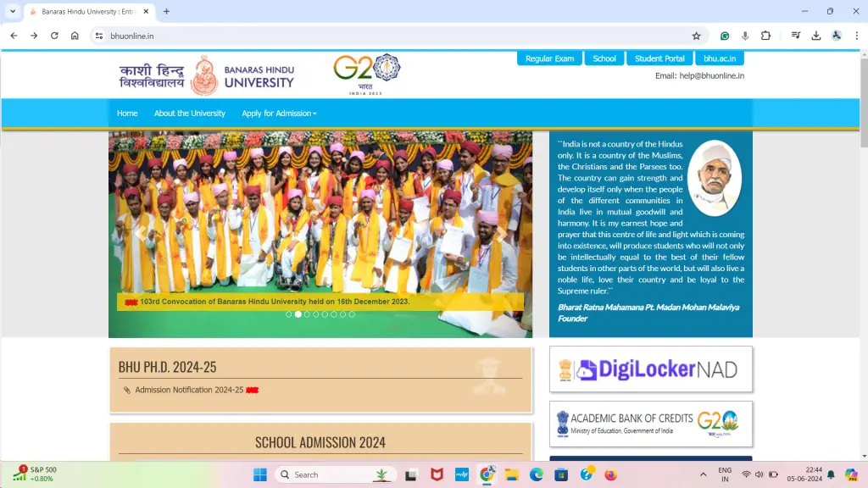This screenshot has width=868, height=488.
Task: Show hidden system tray icons chevron
Action: (x=703, y=474)
